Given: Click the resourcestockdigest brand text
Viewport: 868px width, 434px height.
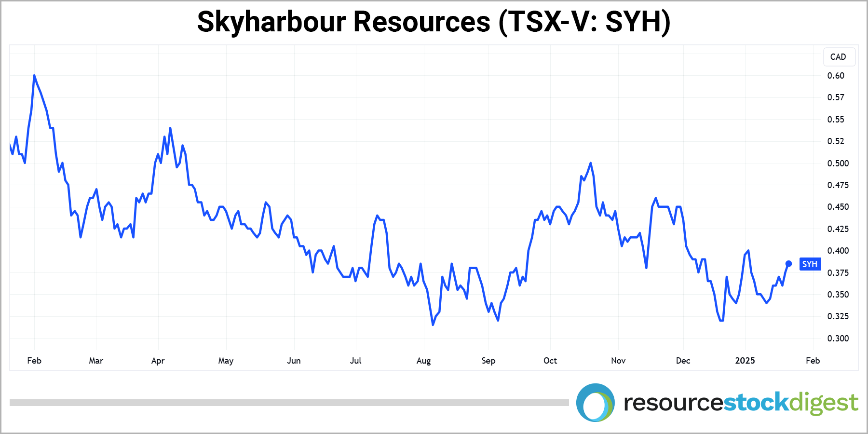Looking at the screenshot, I should coord(741,403).
